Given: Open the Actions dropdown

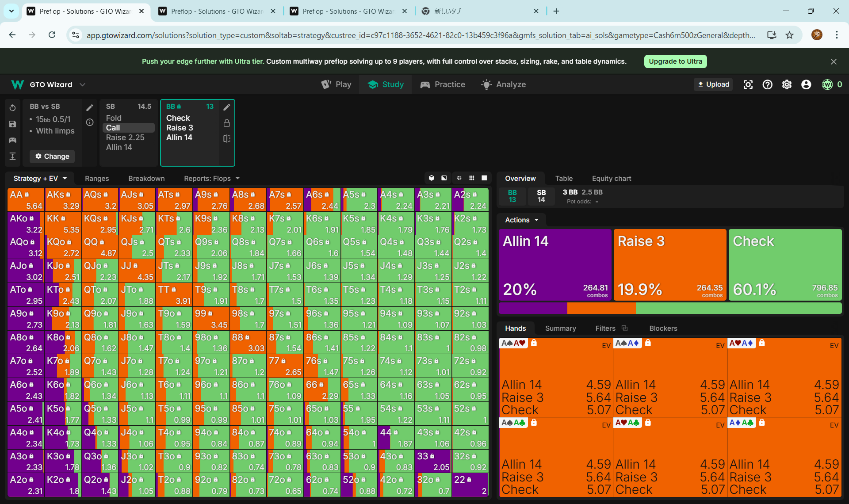Looking at the screenshot, I should coord(522,220).
